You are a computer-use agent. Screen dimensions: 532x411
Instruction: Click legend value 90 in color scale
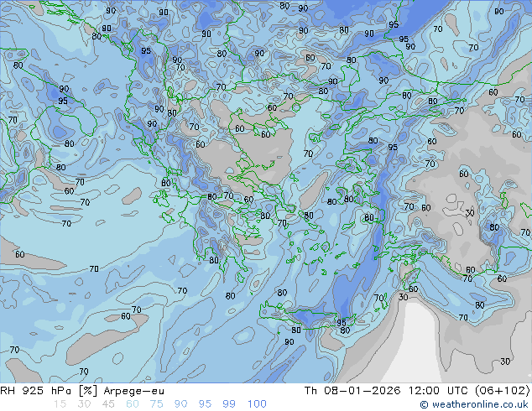point(180,404)
